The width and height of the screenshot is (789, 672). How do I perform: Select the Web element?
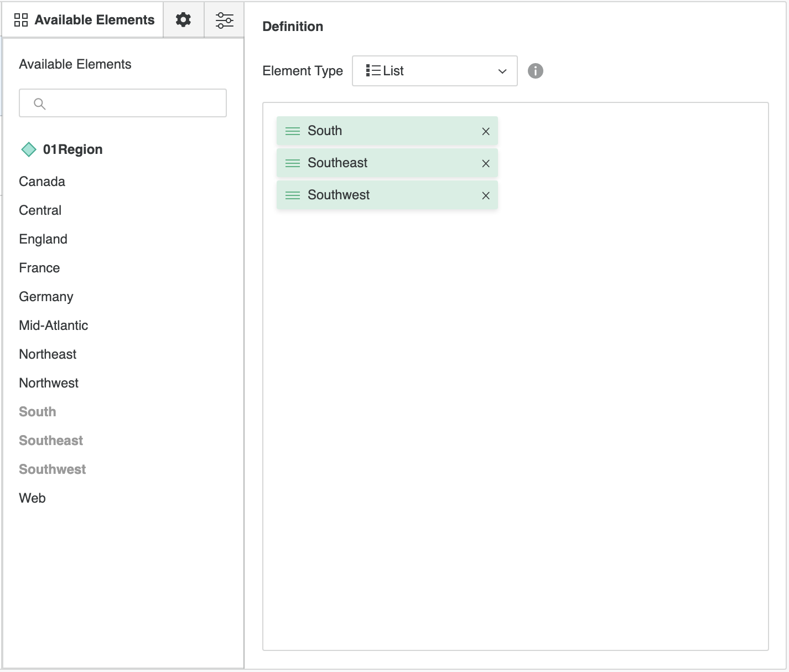coord(32,498)
